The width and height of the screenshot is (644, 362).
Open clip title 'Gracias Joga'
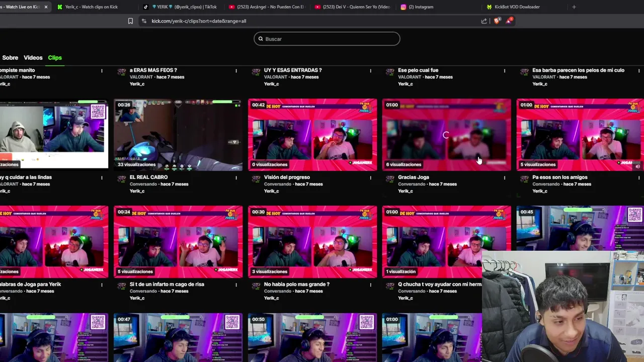(414, 177)
